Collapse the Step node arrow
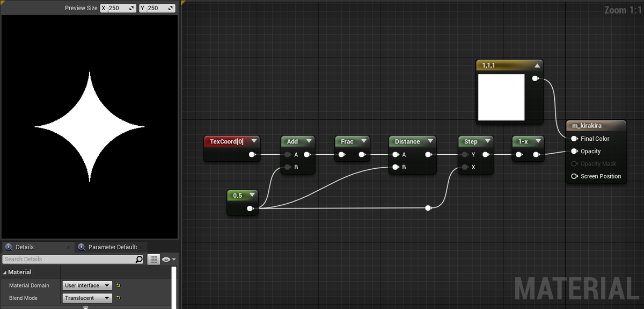 [487, 141]
